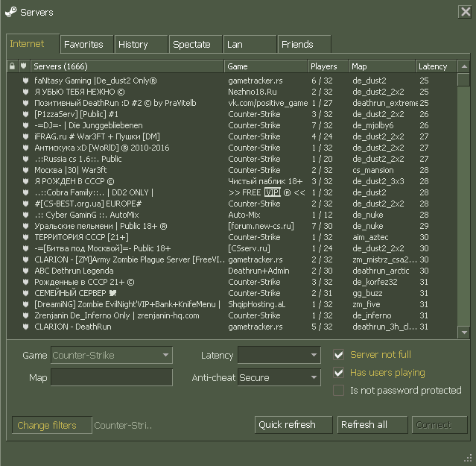This screenshot has height=466, width=476.
Task: Click the Connect button
Action: click(439, 425)
